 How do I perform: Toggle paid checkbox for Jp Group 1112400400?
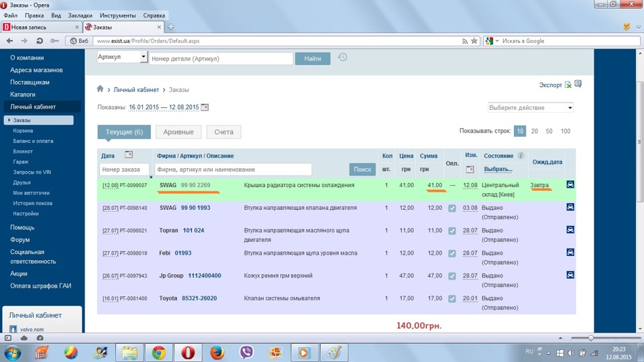point(451,276)
